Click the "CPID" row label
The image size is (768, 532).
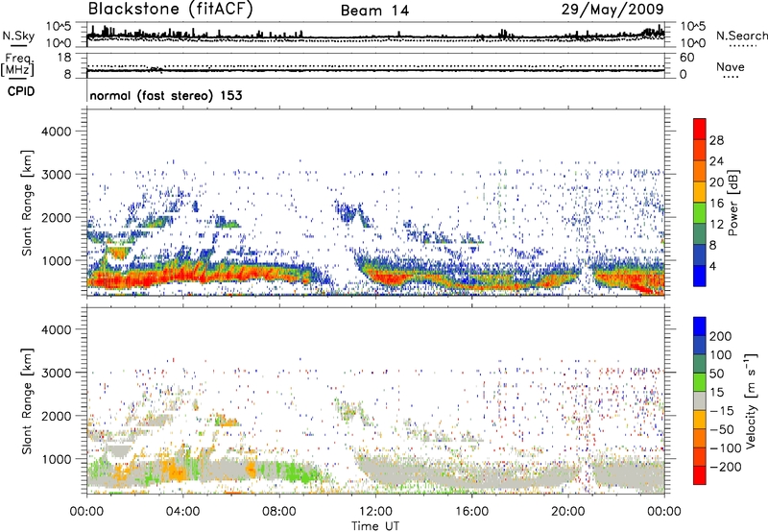21,91
